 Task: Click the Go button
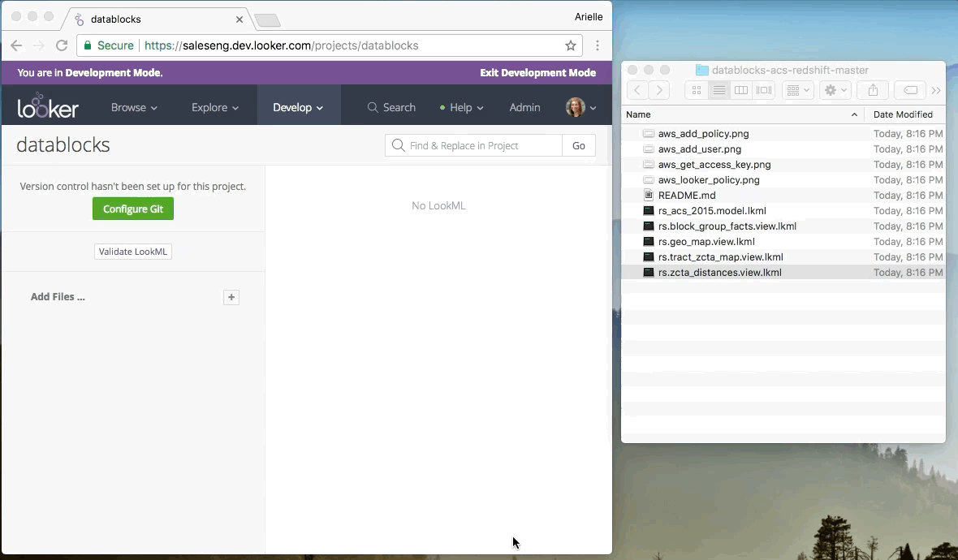pos(579,145)
